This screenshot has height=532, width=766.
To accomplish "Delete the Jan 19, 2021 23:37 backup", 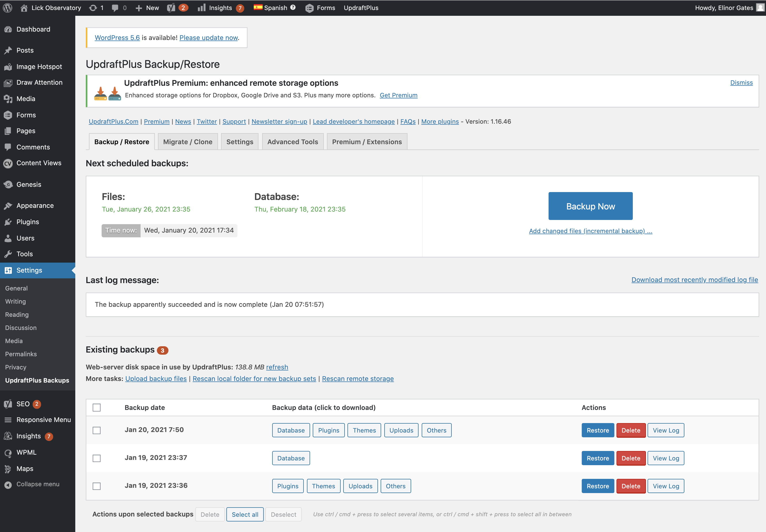I will pyautogui.click(x=631, y=458).
